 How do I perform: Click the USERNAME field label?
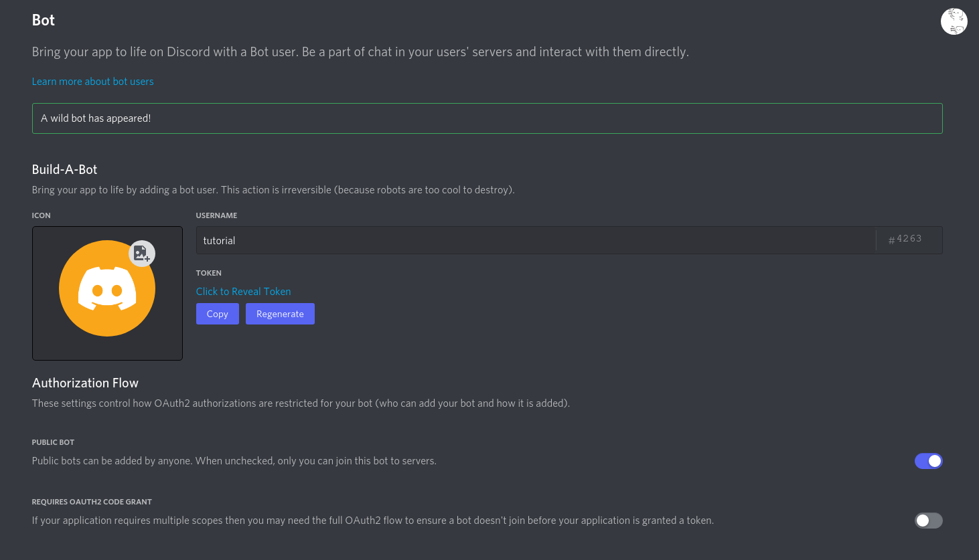[216, 215]
